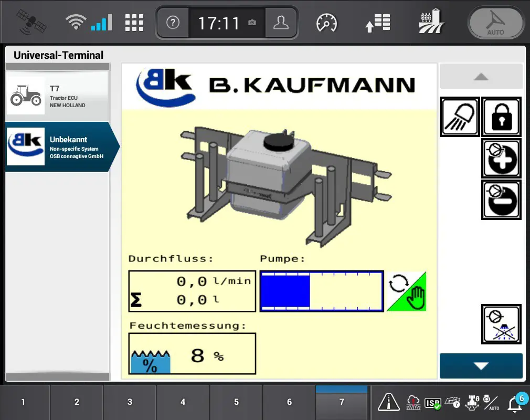Click the 17:11 clock display
The width and height of the screenshot is (530, 420).
point(218,23)
